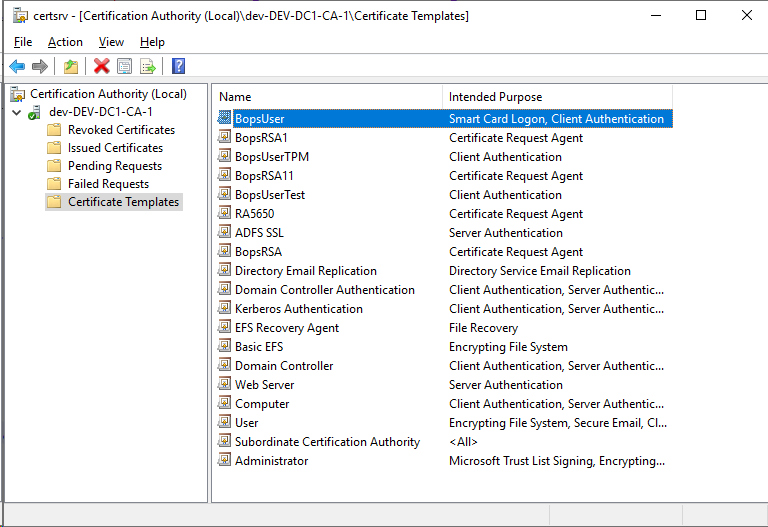
Task: Click the blue Help question mark icon
Action: (178, 67)
